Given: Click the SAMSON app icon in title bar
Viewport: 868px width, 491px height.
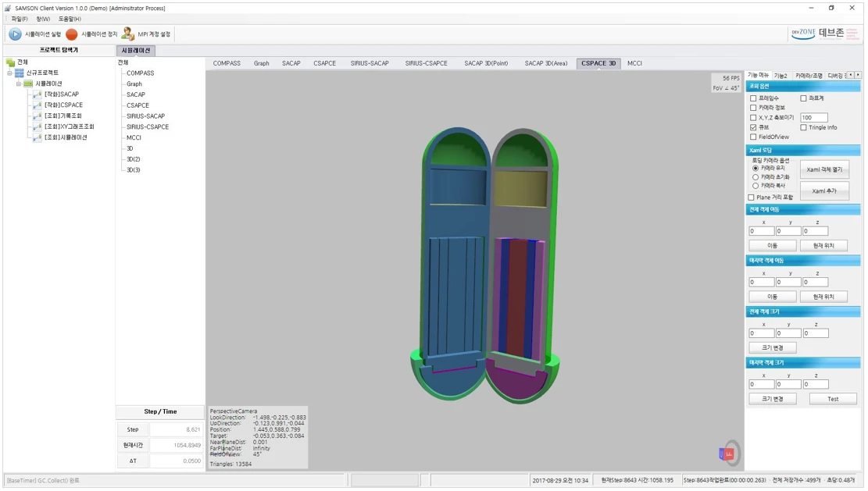Looking at the screenshot, I should 8,8.
